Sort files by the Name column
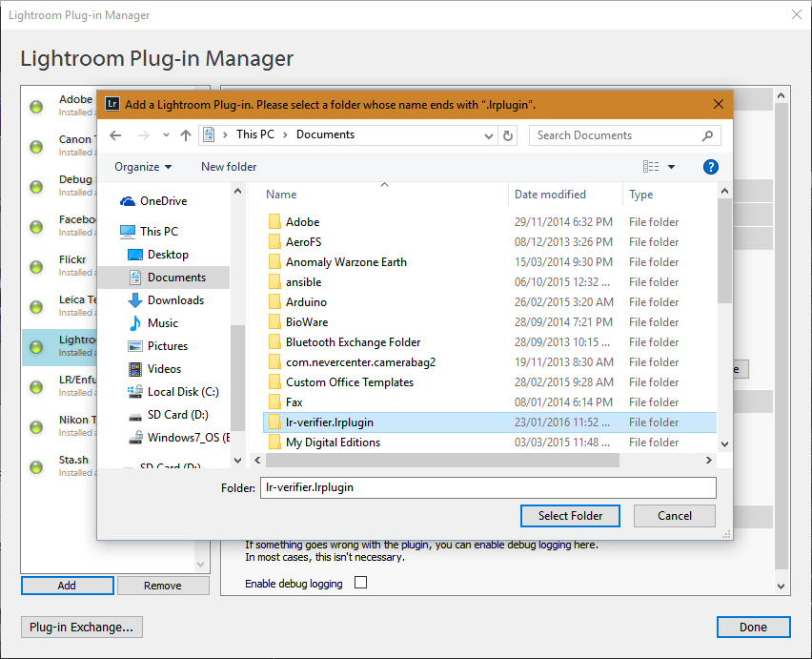 281,195
